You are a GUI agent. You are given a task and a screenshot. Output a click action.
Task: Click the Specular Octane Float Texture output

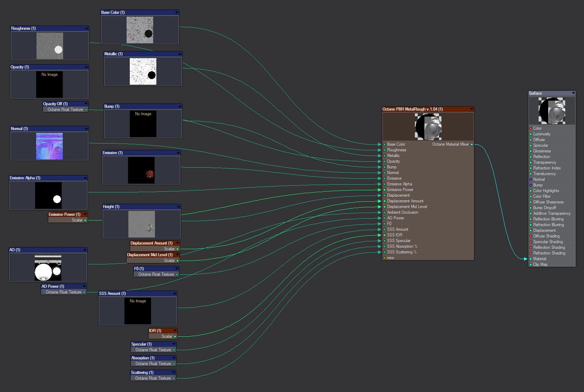(174, 350)
